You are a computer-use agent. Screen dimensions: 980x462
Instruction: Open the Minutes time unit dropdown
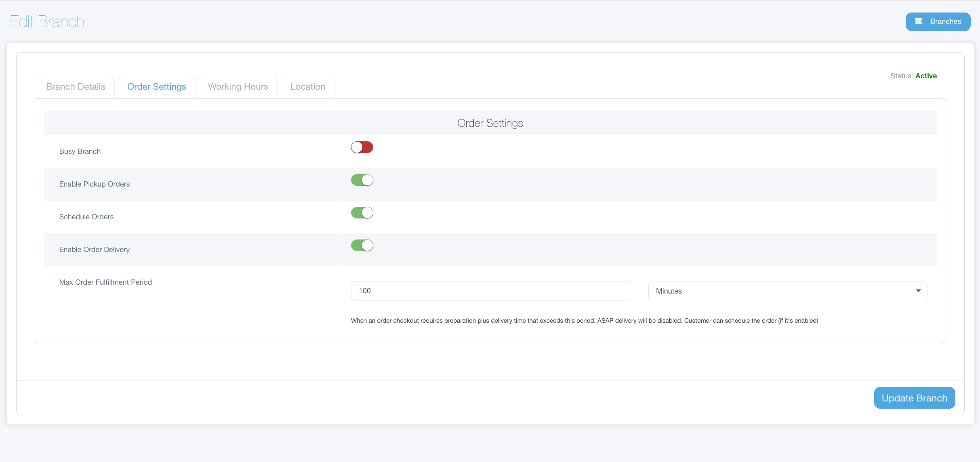pos(787,291)
